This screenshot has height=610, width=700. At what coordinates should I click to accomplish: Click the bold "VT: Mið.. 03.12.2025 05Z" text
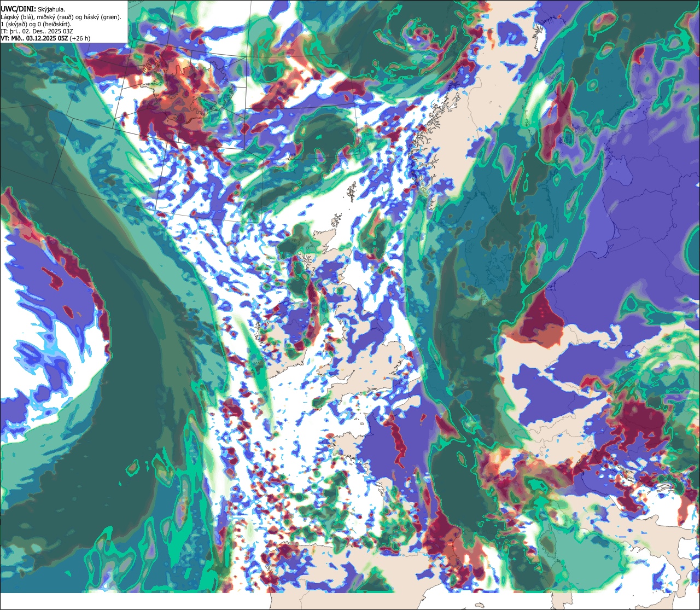34,39
